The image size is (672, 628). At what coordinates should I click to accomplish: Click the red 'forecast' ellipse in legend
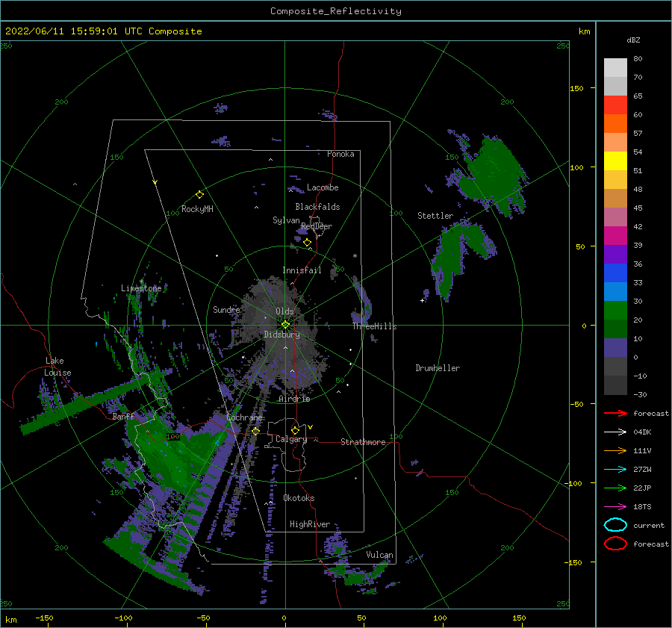pos(615,544)
